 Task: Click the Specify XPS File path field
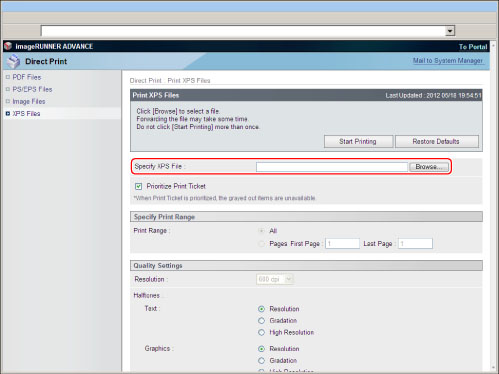click(332, 167)
